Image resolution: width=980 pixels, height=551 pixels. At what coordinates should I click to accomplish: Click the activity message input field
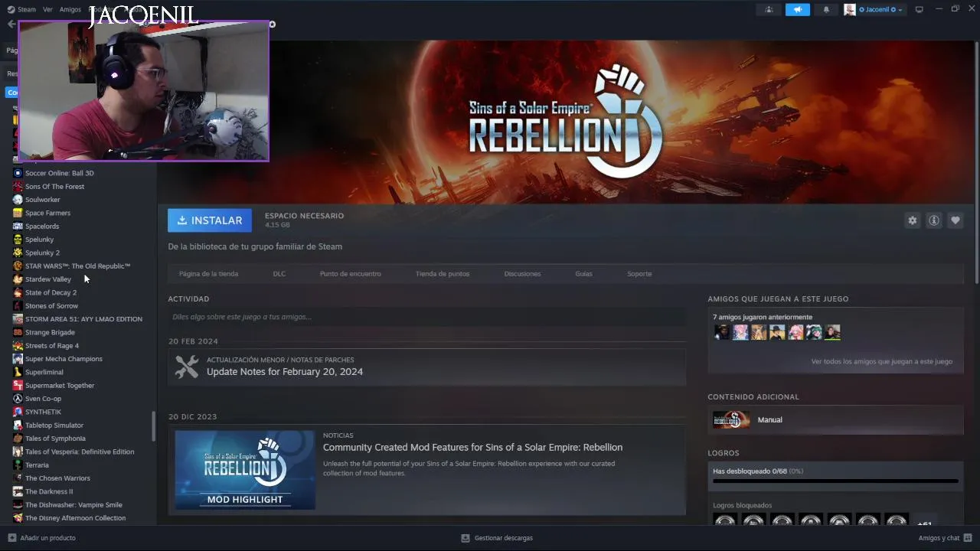click(x=426, y=317)
